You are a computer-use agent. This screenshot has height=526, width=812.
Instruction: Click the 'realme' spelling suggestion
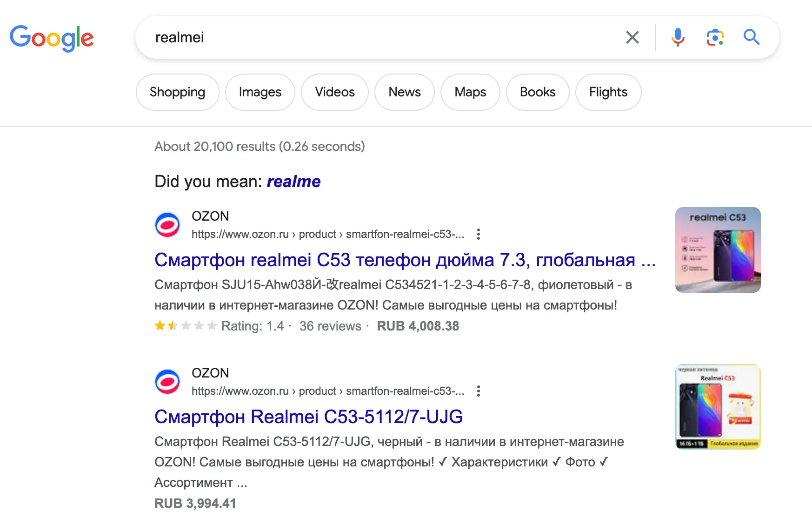tap(293, 182)
